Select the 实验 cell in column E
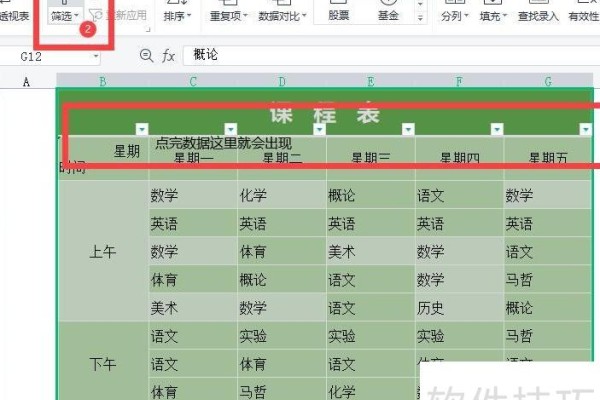This screenshot has width=600, height=400. pos(370,336)
